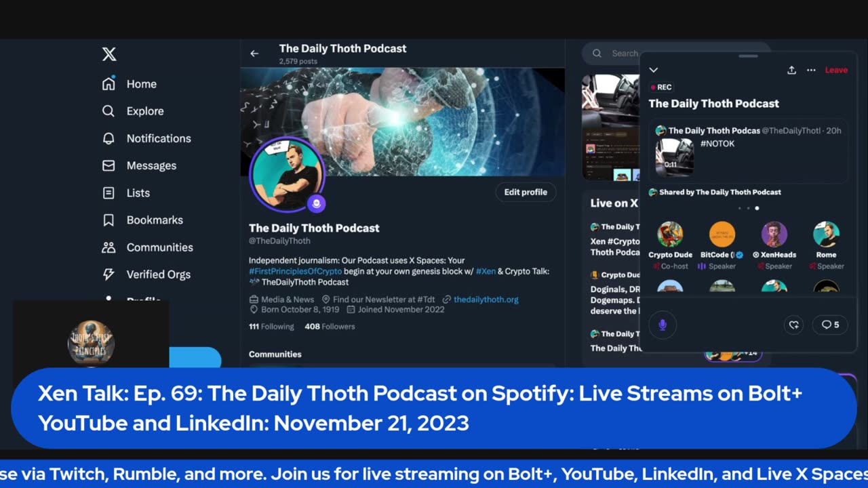This screenshot has height=488, width=868.
Task: Open the Lists icon in the sidebar
Action: (108, 193)
